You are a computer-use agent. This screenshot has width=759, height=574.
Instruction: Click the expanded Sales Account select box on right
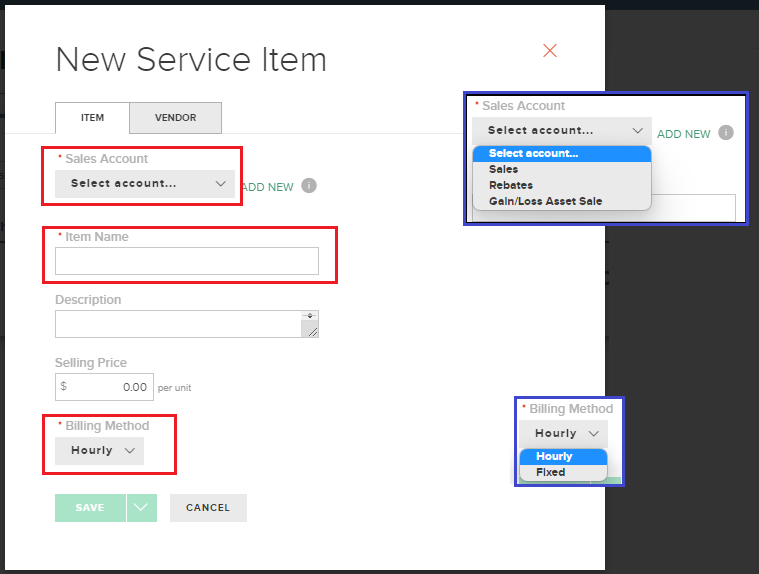click(x=562, y=130)
